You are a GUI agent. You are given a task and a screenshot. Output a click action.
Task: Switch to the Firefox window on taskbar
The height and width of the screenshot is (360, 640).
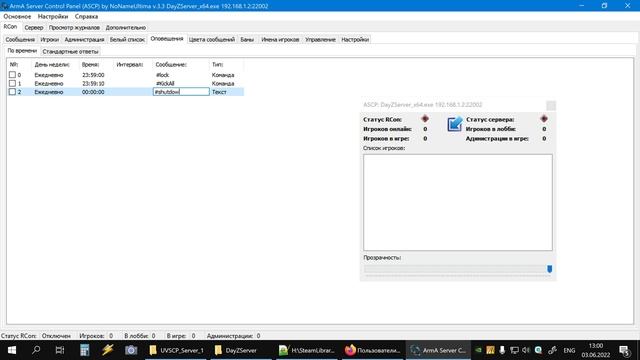(372, 350)
